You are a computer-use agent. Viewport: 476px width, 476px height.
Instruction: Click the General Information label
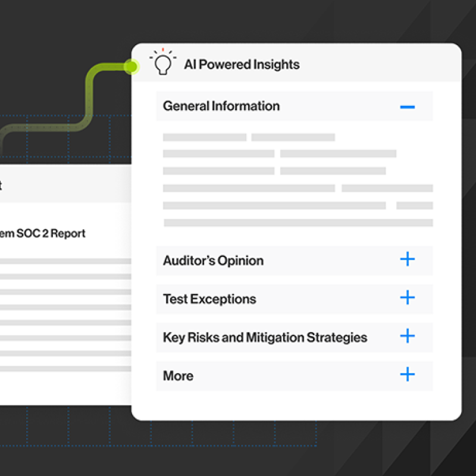click(221, 106)
